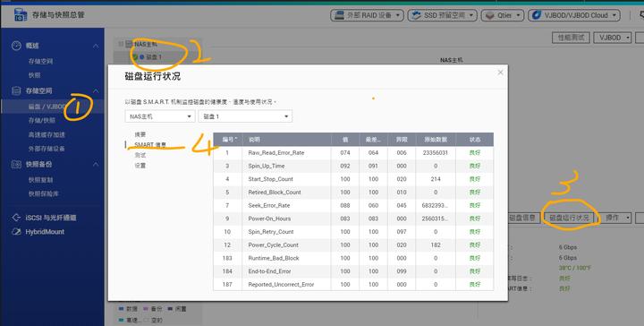Select the 摘要 tab in dialog
The width and height of the screenshot is (644, 326).
point(140,134)
